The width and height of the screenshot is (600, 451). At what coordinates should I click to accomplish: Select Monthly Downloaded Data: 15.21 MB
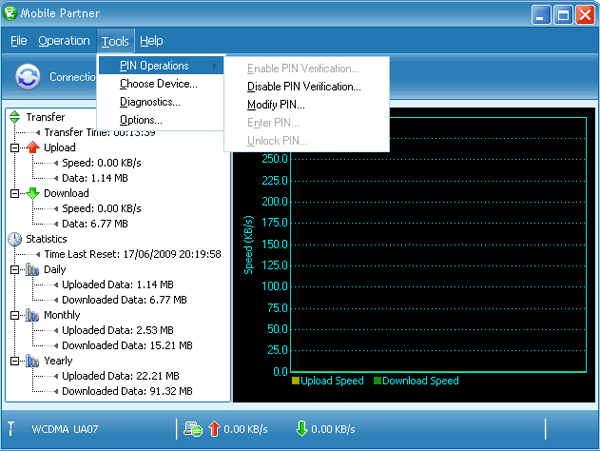pyautogui.click(x=127, y=345)
